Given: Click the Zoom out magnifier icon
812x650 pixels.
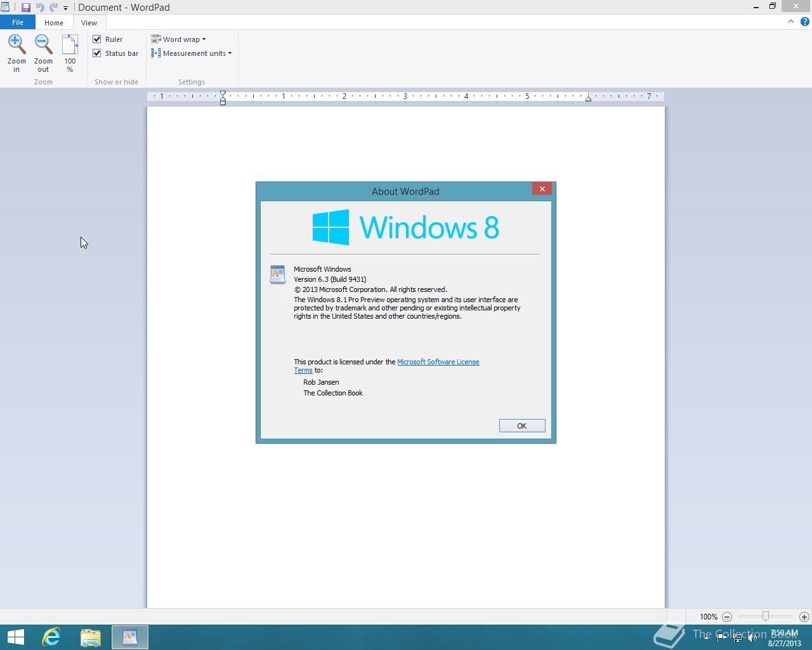Looking at the screenshot, I should (43, 44).
